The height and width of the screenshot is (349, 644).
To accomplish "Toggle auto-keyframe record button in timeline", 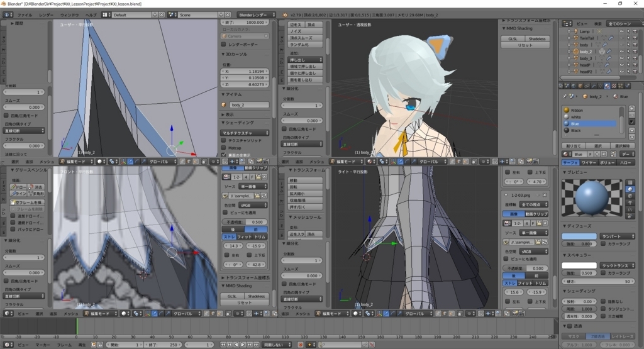I will [x=300, y=345].
